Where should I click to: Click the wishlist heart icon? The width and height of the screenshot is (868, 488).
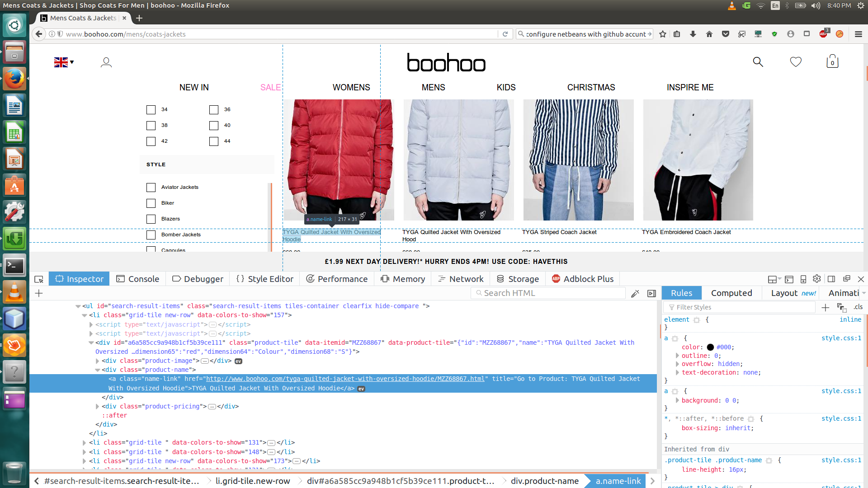[796, 62]
